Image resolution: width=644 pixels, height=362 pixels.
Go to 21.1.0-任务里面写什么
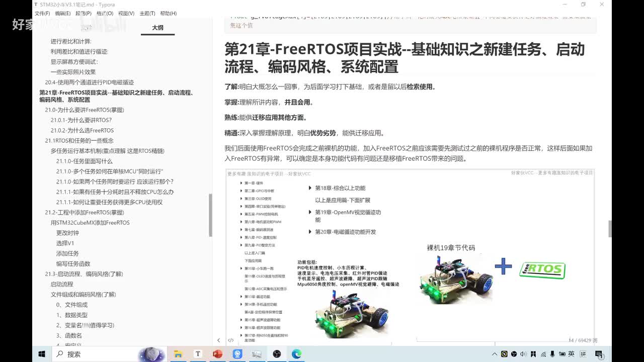pos(84,161)
